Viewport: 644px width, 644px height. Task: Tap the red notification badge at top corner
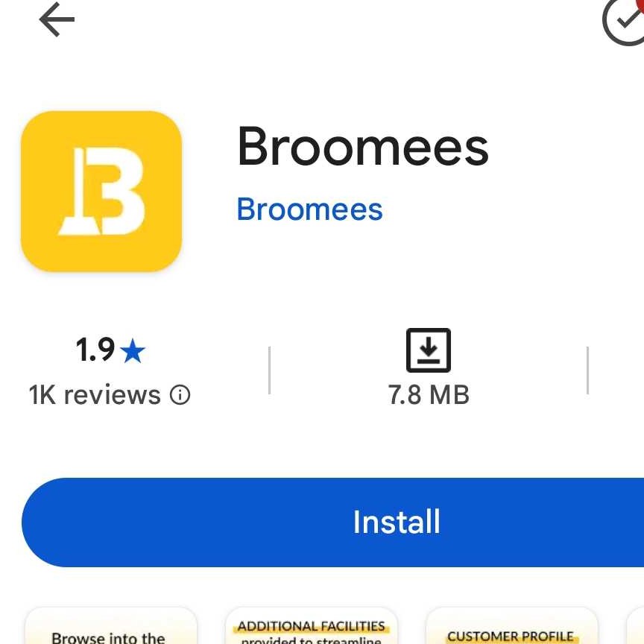click(640, 3)
